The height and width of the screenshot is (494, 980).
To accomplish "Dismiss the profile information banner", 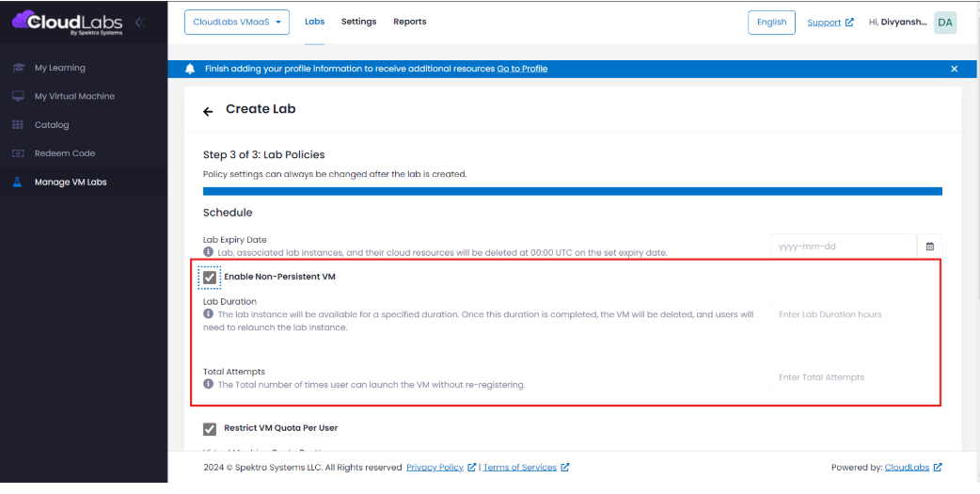I will (954, 69).
